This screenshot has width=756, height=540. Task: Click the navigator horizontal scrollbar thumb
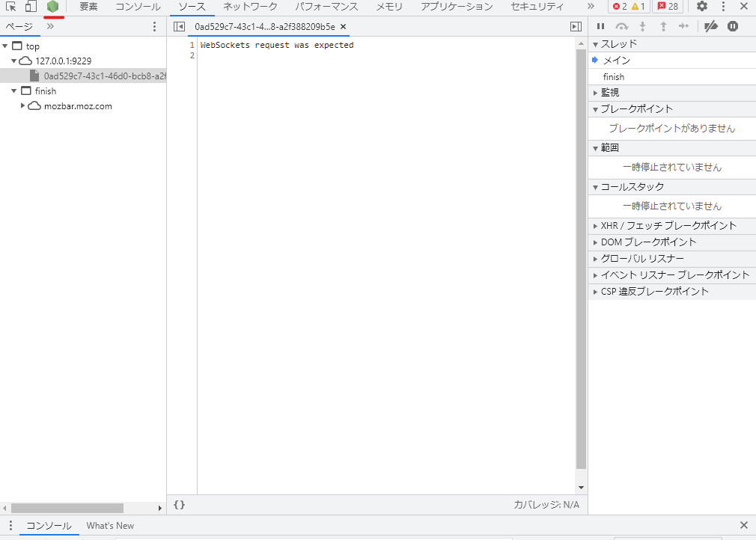tap(67, 508)
